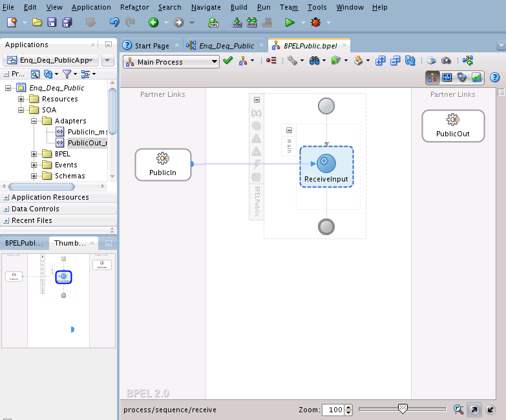Click the binoculars find icon

[x=314, y=60]
